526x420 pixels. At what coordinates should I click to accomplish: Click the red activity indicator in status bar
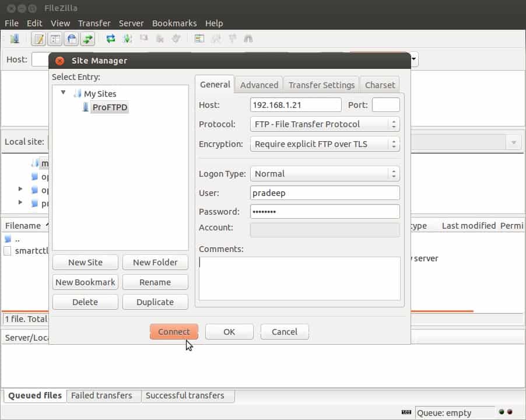(510, 412)
